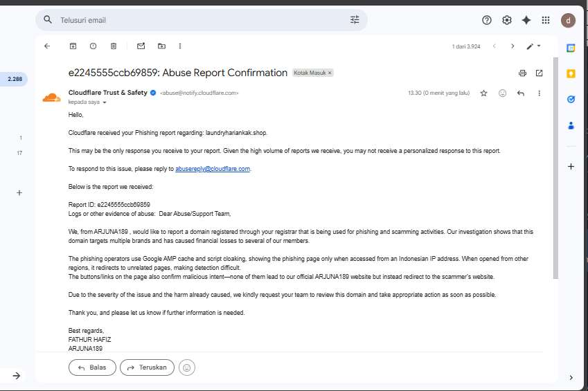The image size is (588, 391).
Task: Open inbox with 2.288 count
Action: (13, 79)
